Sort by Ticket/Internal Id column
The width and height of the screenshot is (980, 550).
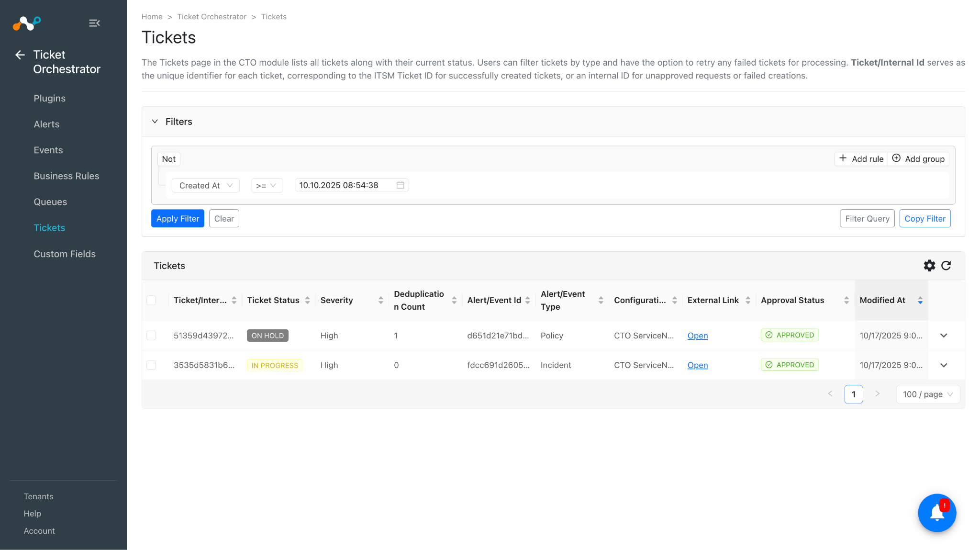click(234, 300)
